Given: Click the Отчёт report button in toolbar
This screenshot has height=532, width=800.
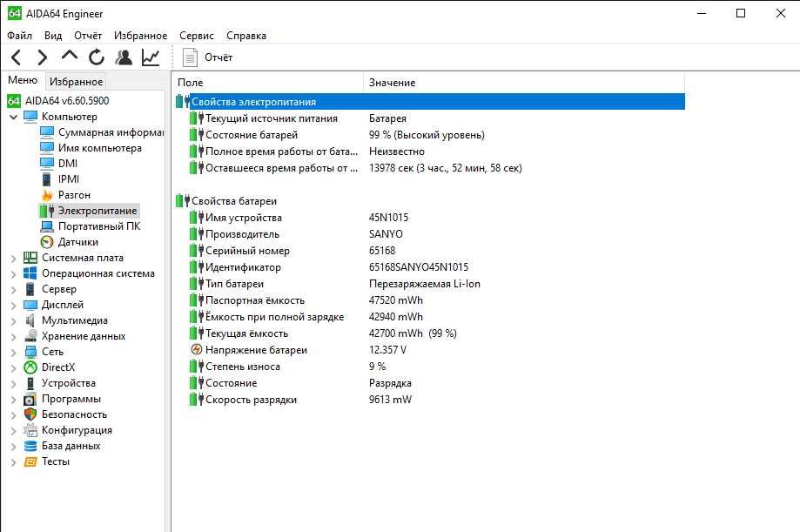Looking at the screenshot, I should 208,57.
